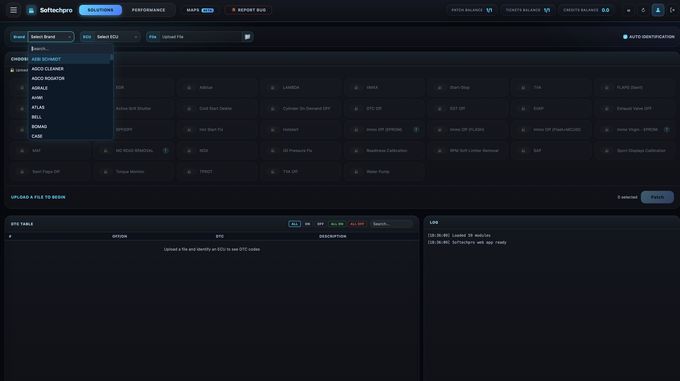Click the ALL OFF button
The width and height of the screenshot is (680, 381).
(357, 224)
